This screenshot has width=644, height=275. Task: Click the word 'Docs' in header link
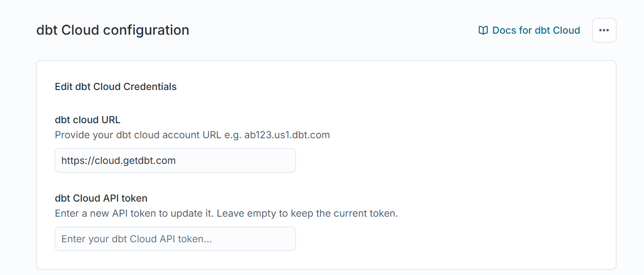coord(504,30)
